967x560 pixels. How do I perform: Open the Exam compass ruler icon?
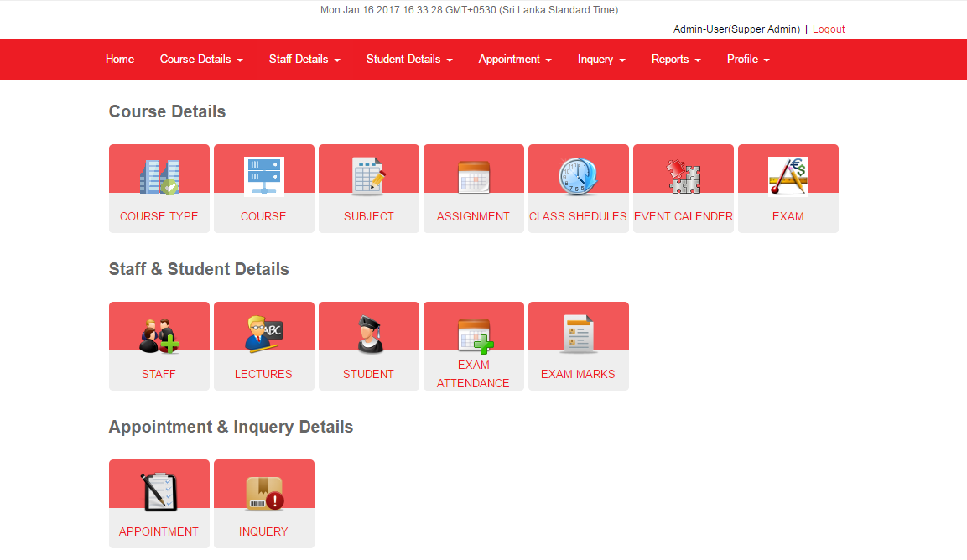coord(788,177)
